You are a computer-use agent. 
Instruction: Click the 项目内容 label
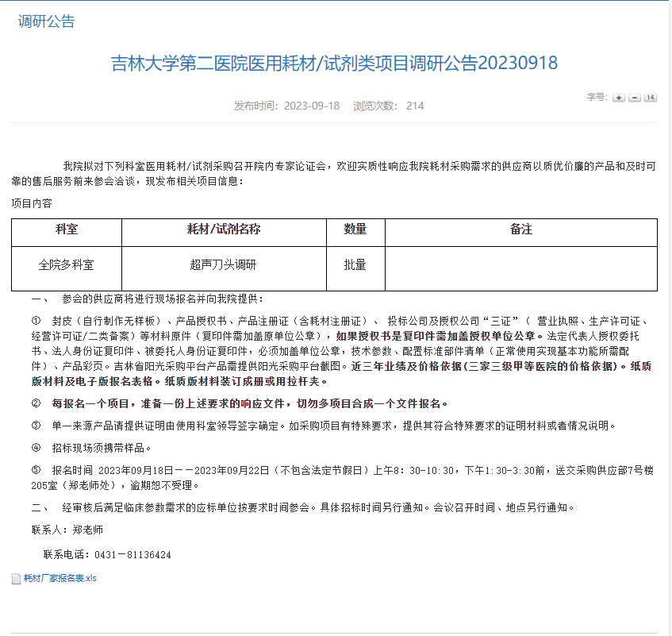tap(32, 204)
